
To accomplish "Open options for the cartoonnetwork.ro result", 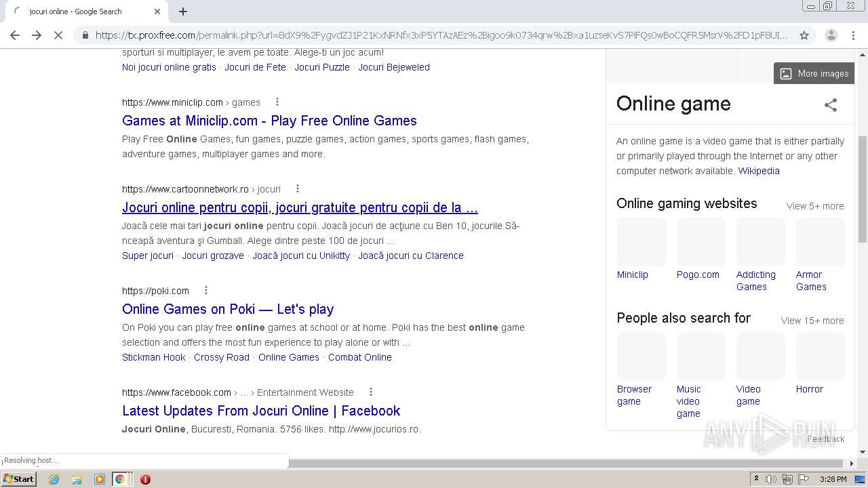I will (297, 188).
